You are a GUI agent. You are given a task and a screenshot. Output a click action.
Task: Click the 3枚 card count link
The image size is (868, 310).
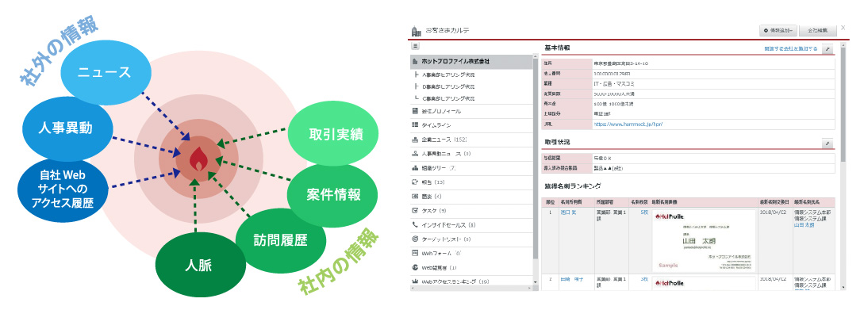pyautogui.click(x=644, y=280)
